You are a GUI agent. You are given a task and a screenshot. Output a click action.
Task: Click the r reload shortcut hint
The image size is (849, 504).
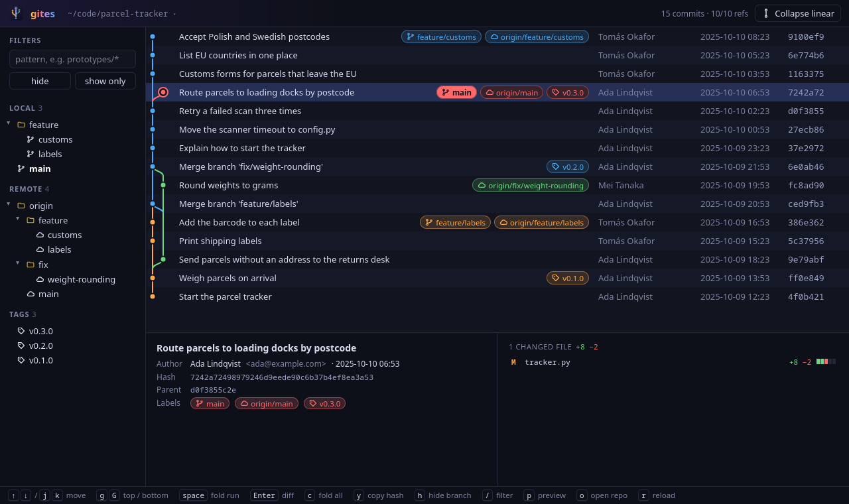click(x=657, y=495)
